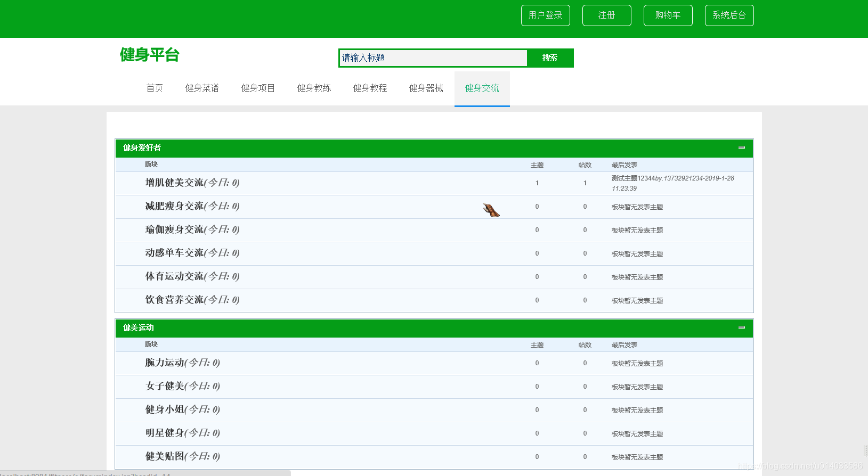Open the 减肥瘦身交流 board

click(x=175, y=206)
